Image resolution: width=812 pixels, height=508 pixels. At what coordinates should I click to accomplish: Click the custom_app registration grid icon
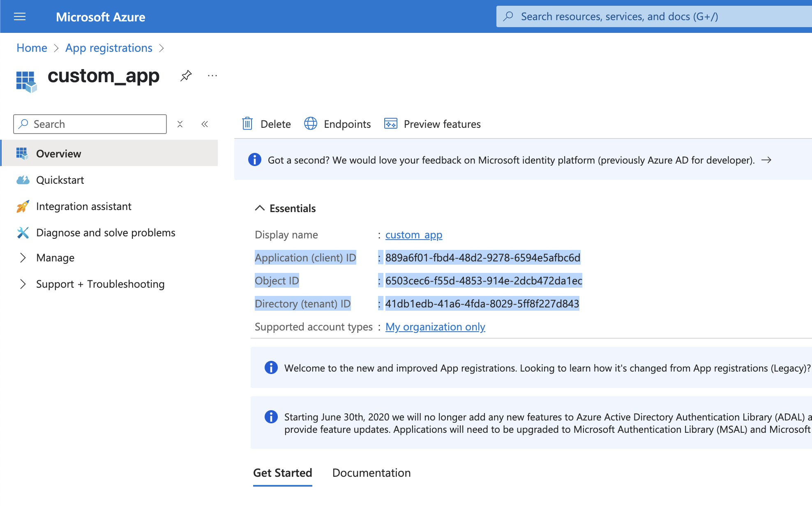(26, 81)
